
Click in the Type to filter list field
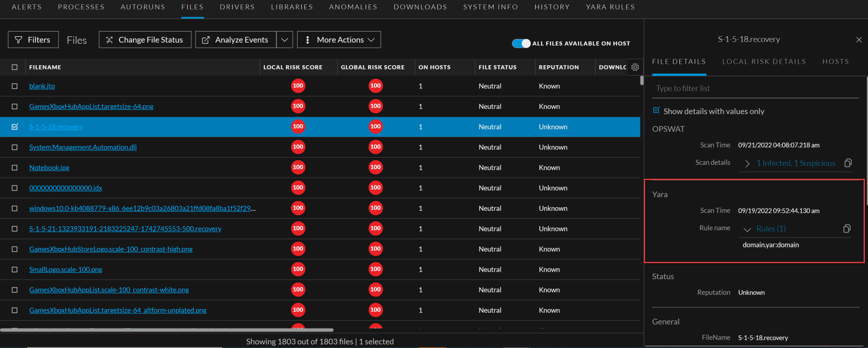click(755, 88)
